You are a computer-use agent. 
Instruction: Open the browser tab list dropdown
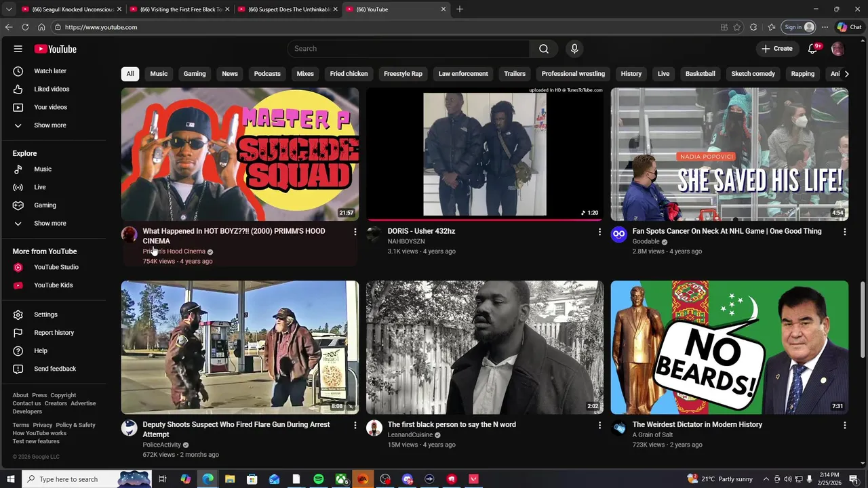(x=9, y=9)
